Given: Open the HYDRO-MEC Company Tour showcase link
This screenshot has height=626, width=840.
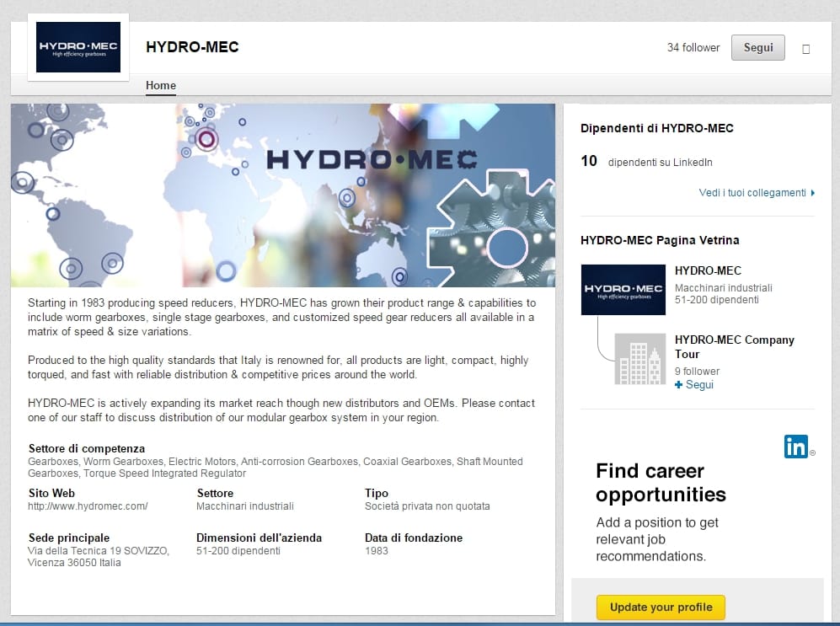Looking at the screenshot, I should coord(735,347).
